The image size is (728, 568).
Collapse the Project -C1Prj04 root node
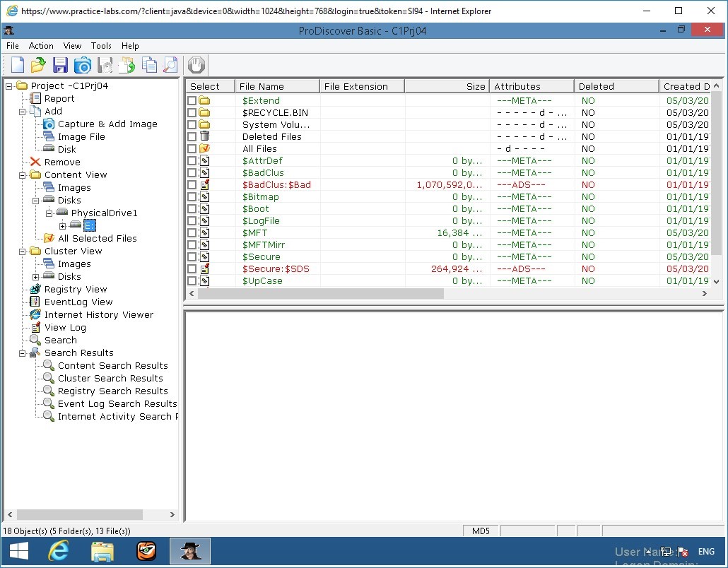[8, 86]
